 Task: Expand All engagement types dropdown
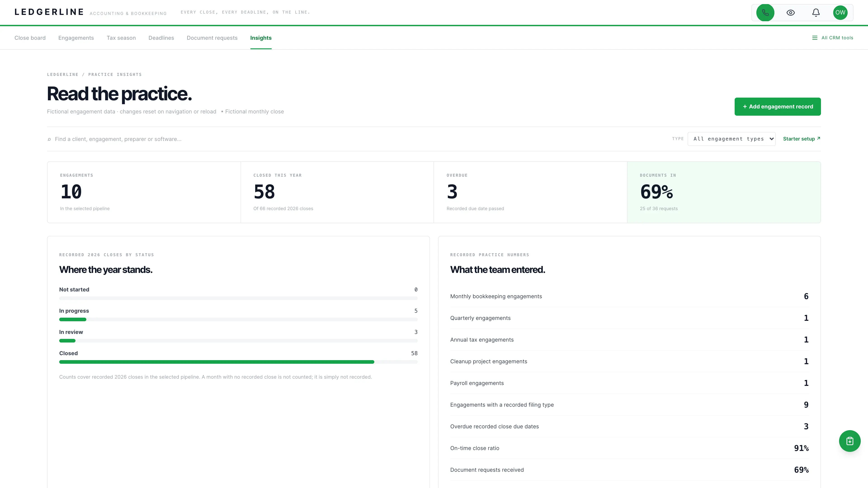click(x=731, y=139)
